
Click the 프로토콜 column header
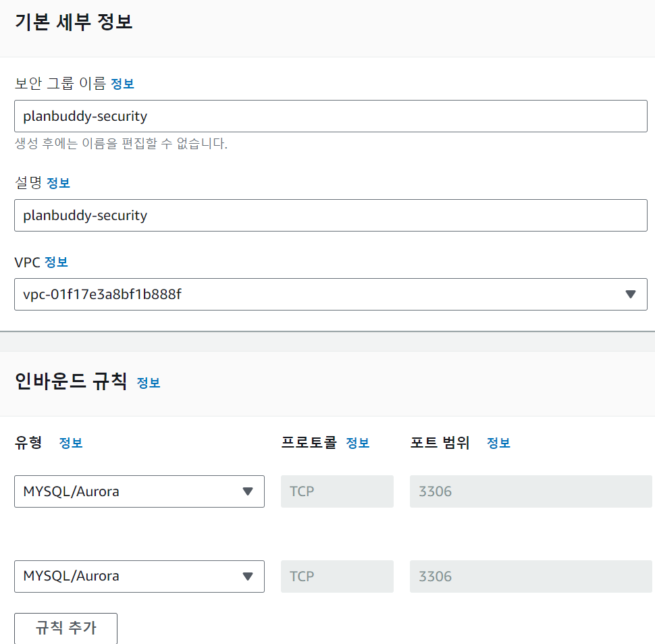tap(309, 442)
